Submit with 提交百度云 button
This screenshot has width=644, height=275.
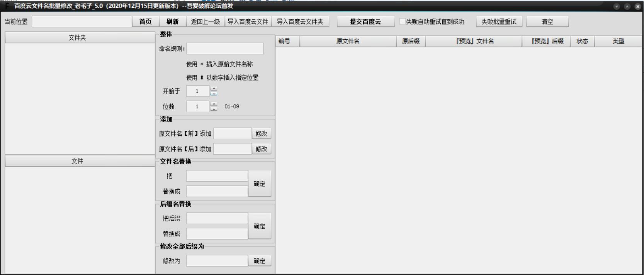365,22
